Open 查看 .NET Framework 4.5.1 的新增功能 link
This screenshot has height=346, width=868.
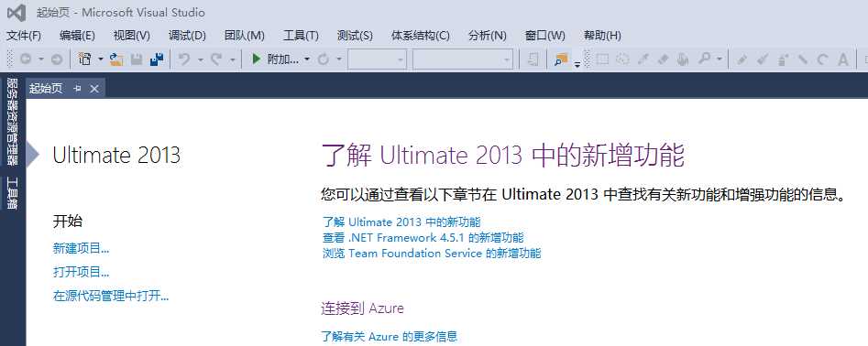coord(423,238)
